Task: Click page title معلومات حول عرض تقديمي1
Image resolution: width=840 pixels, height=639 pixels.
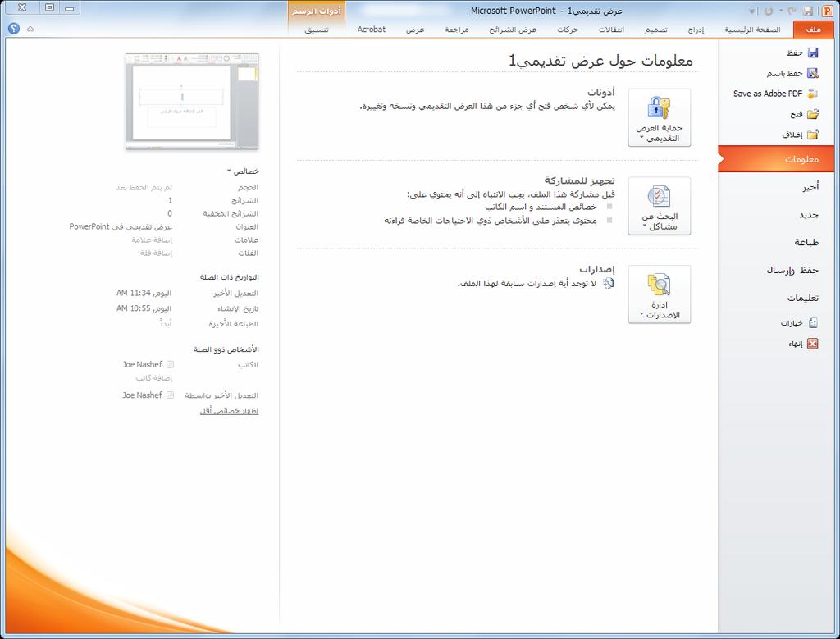Action: [x=600, y=61]
